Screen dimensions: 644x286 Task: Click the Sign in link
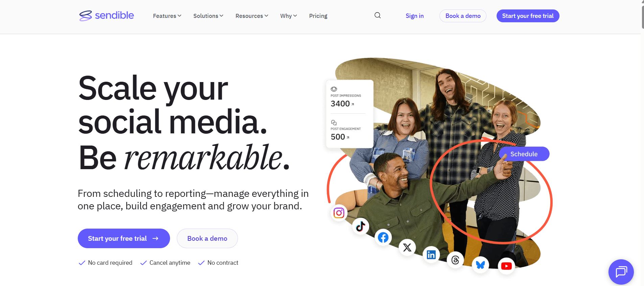click(x=414, y=16)
